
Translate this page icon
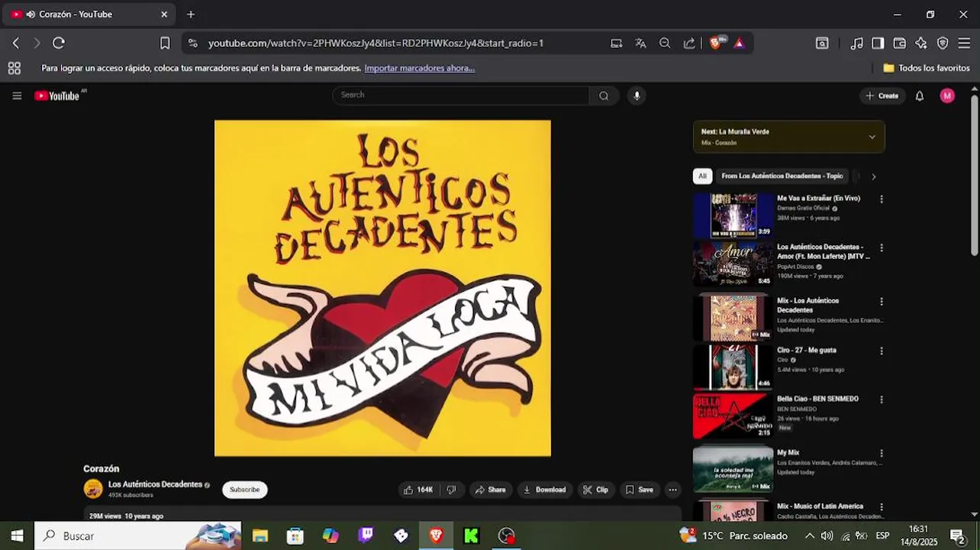640,44
